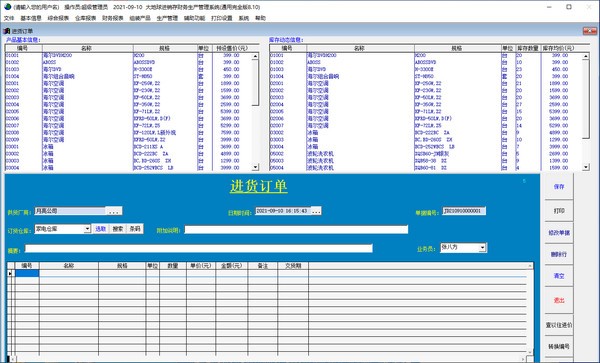Click the 选取 button beside warehouse dropdown
The height and width of the screenshot is (363, 600).
(x=100, y=229)
